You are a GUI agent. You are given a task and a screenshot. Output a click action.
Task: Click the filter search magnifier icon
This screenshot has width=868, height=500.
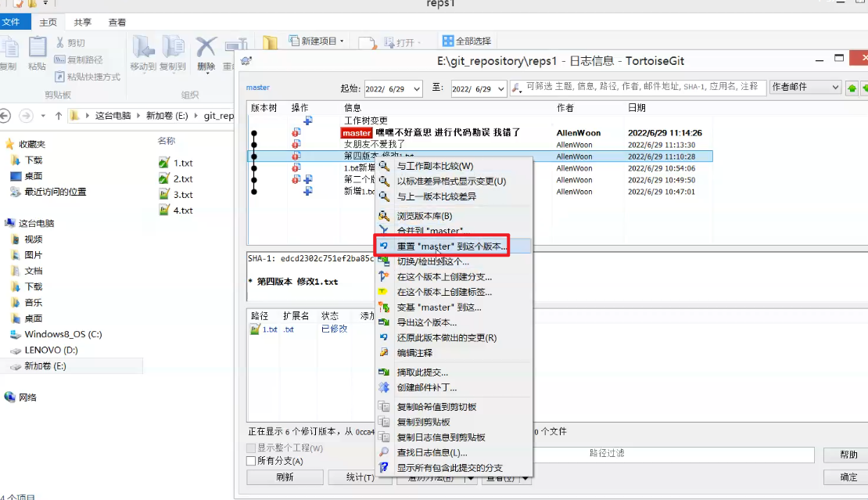pyautogui.click(x=516, y=88)
